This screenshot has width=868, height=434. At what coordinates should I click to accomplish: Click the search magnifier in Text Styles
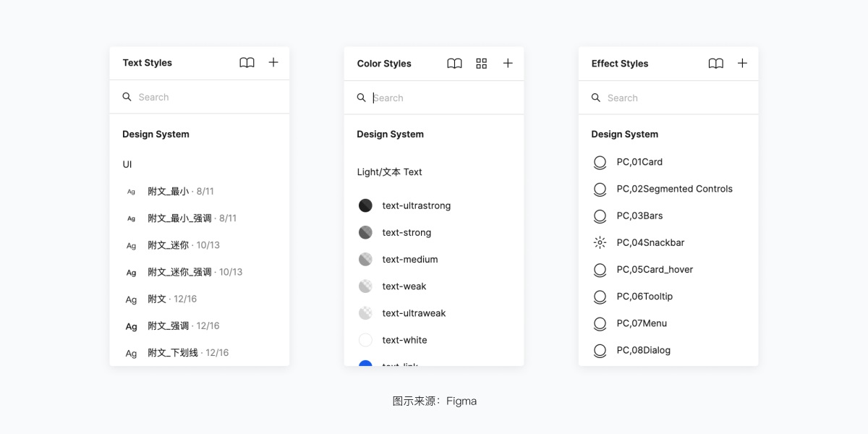pos(127,97)
